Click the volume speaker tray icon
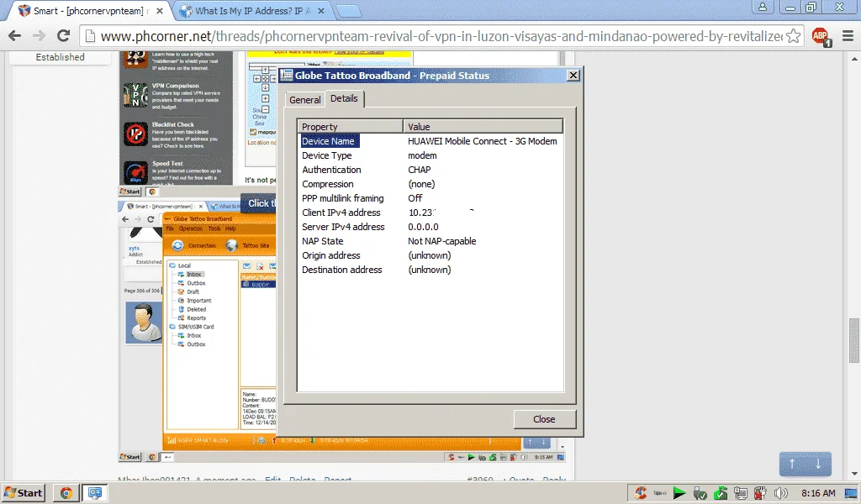The height and width of the screenshot is (504, 861). [780, 493]
